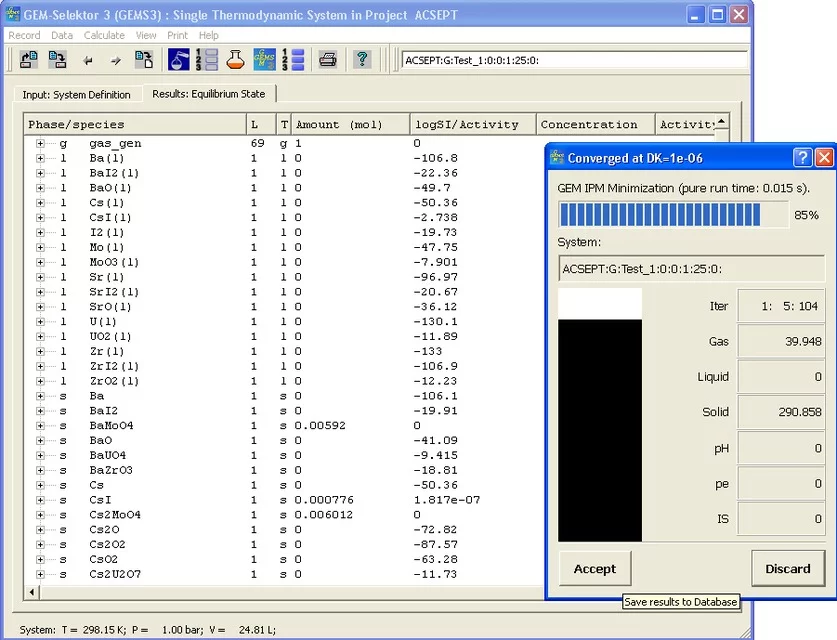Open the Print menu
The height and width of the screenshot is (640, 837).
coord(177,35)
